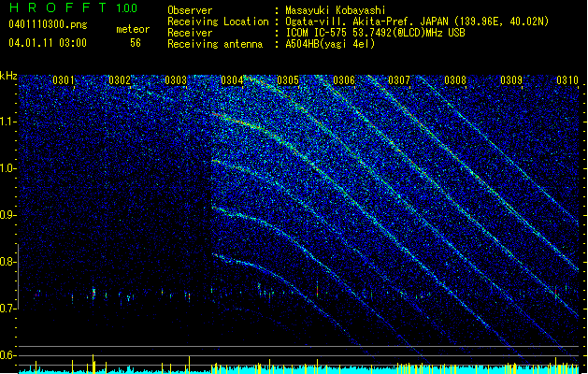Screen dimensions: 588x374
Task: Click the ICOM IC-575 receiver text
Action: point(375,33)
